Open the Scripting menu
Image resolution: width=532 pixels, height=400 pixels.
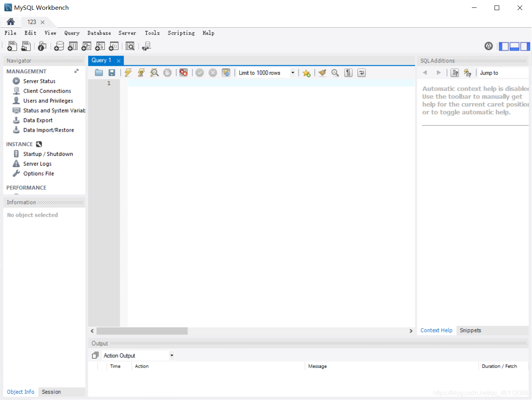(x=181, y=33)
